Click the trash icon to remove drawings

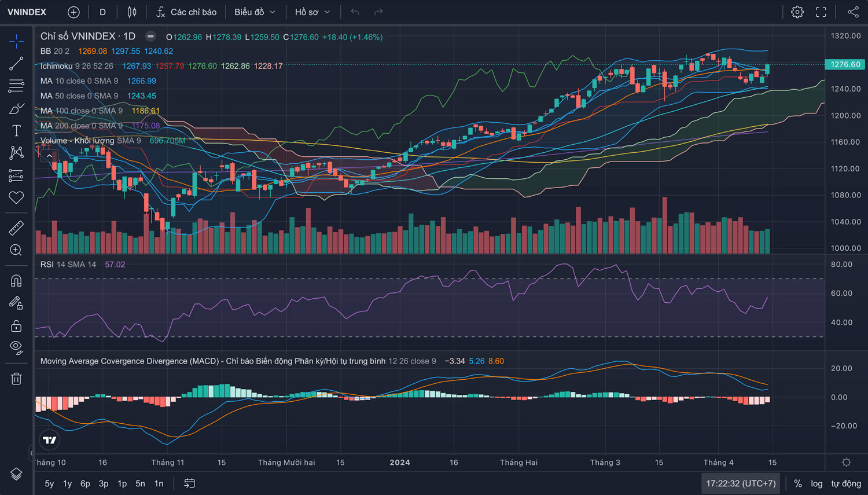tap(16, 379)
